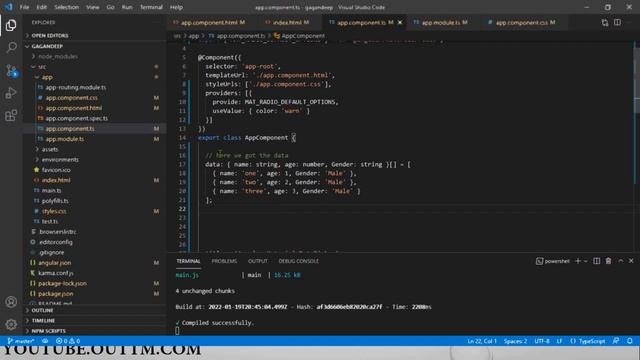Add a new terminal with plus icon

[x=578, y=261]
